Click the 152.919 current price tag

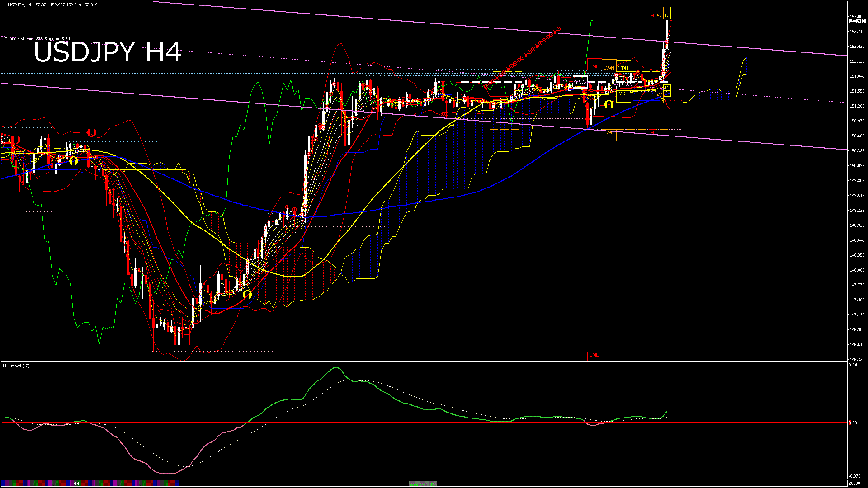pos(857,21)
